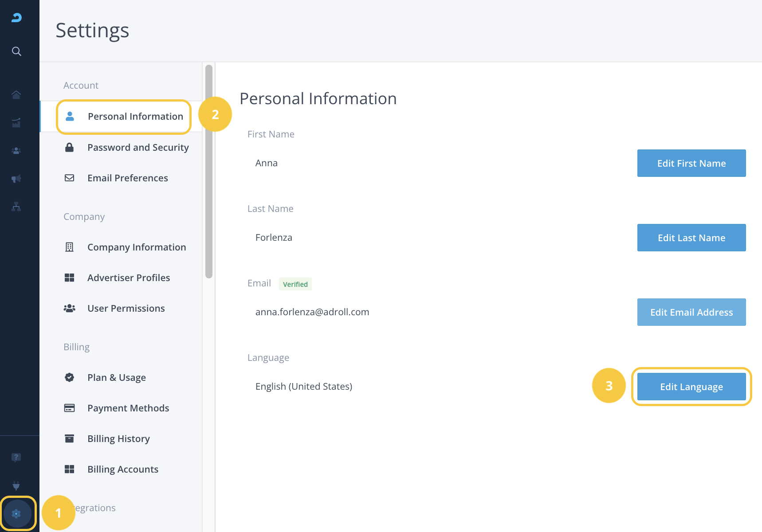Open the audiences people icon in sidebar
The height and width of the screenshot is (532, 762).
coord(16,151)
